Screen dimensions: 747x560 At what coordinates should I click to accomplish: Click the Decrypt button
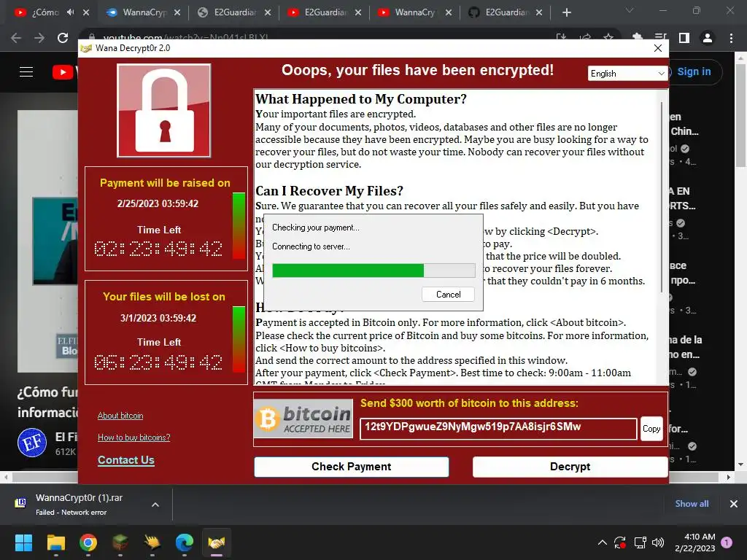(x=570, y=467)
